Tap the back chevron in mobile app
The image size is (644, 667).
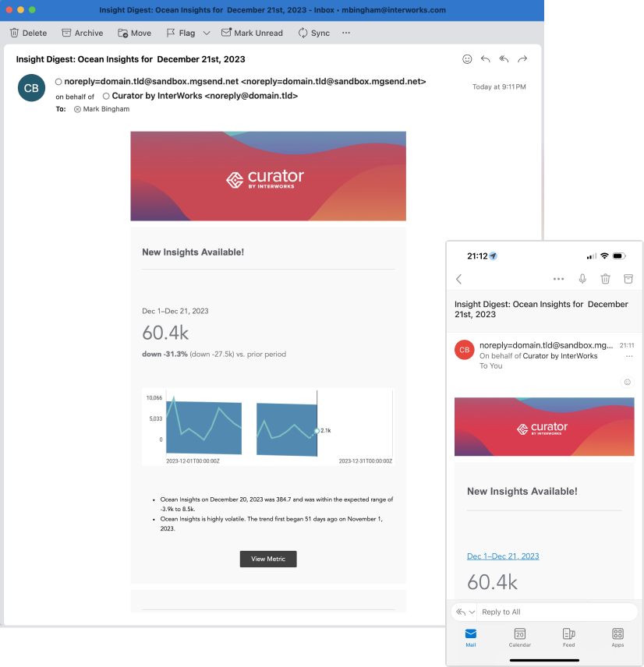459,279
